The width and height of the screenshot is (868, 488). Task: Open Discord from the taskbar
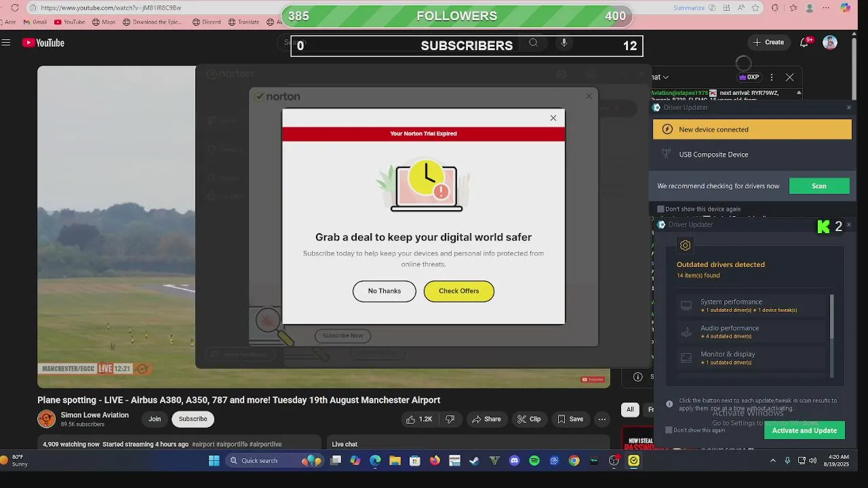pos(514,461)
